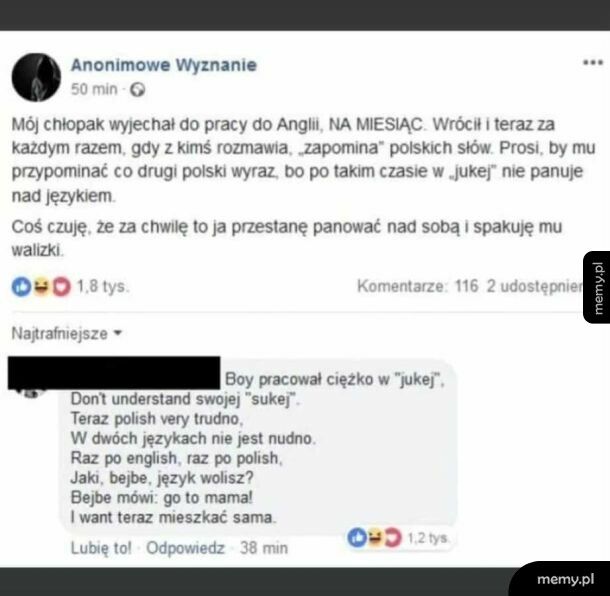This screenshot has height=596, width=610.
Task: Click the memy.pl logo at the bottom
Action: pyautogui.click(x=565, y=579)
